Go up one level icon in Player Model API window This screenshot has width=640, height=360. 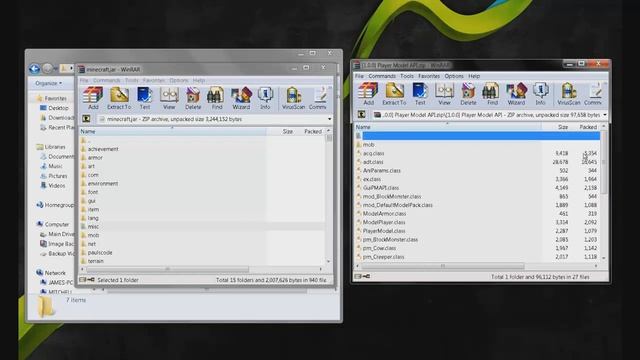point(361,115)
